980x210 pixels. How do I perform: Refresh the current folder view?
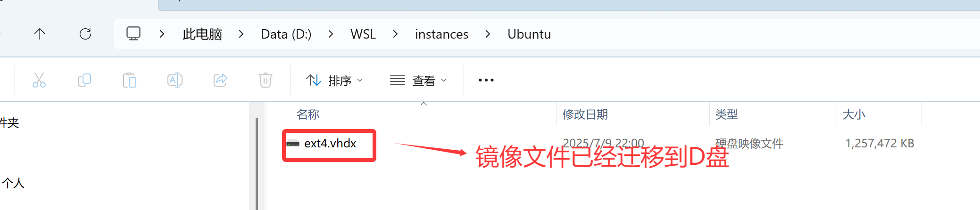pos(85,34)
